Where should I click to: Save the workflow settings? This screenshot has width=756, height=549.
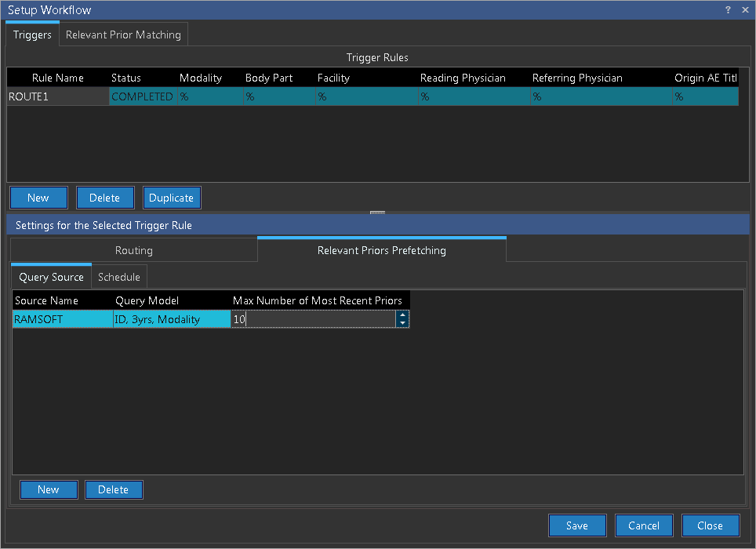click(577, 525)
